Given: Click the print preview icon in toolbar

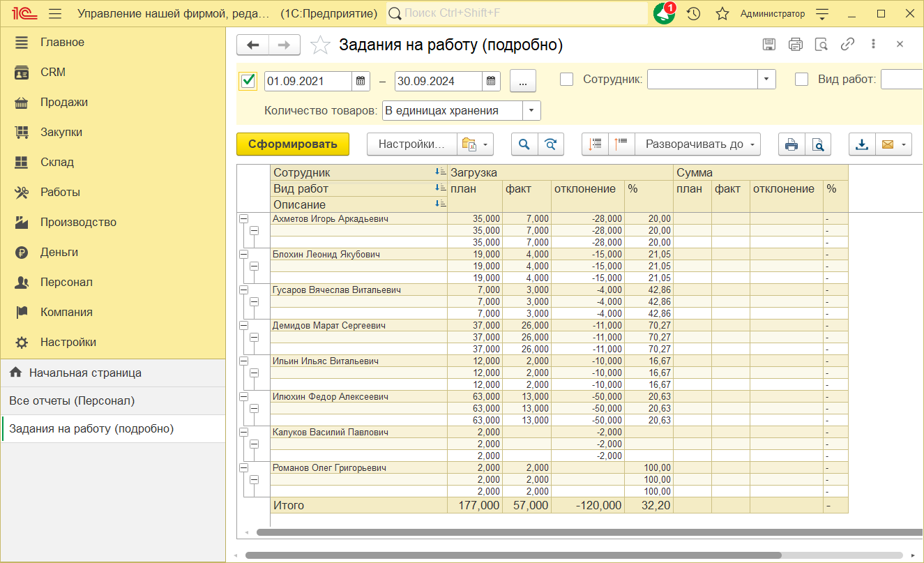Looking at the screenshot, I should tap(818, 144).
